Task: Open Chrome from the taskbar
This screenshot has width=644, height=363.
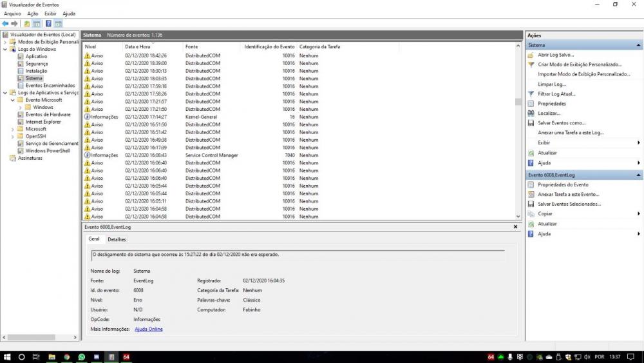Action: point(66,357)
